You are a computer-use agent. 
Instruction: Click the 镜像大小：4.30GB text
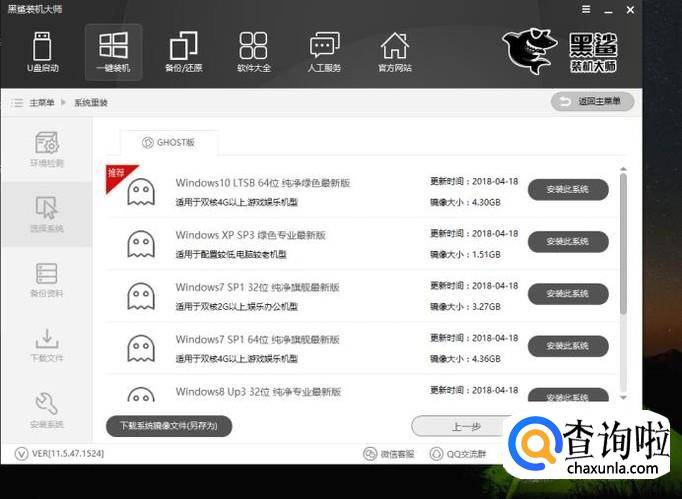465,202
